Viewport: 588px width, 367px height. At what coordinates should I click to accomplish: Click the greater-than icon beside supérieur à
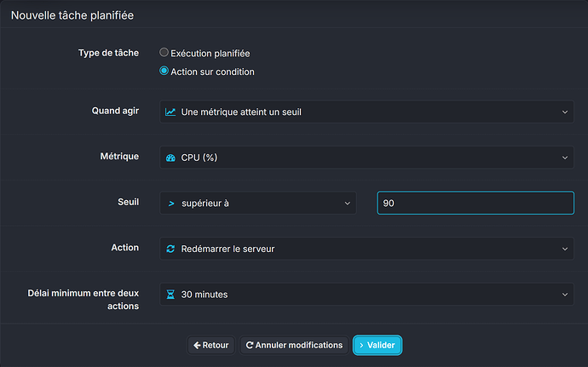[171, 204]
